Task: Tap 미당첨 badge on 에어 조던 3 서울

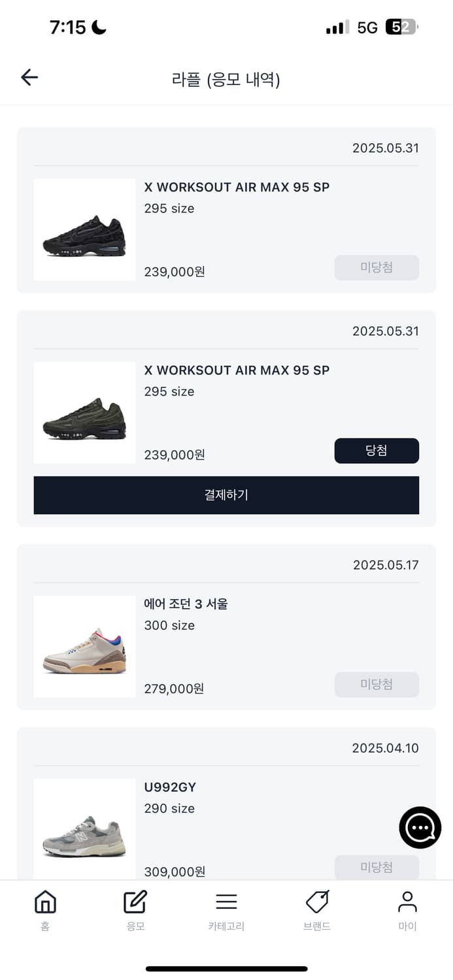Action: pos(377,685)
